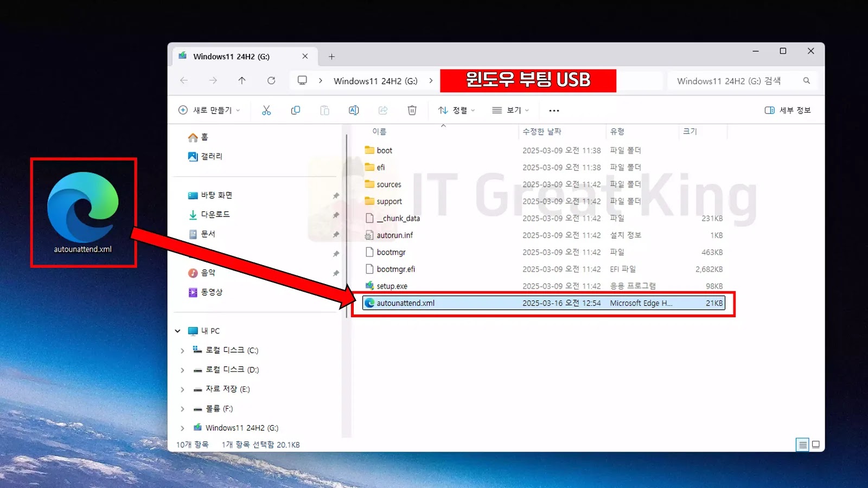This screenshot has width=868, height=488.
Task: Open 갤러리 in the sidebar
Action: [x=205, y=156]
